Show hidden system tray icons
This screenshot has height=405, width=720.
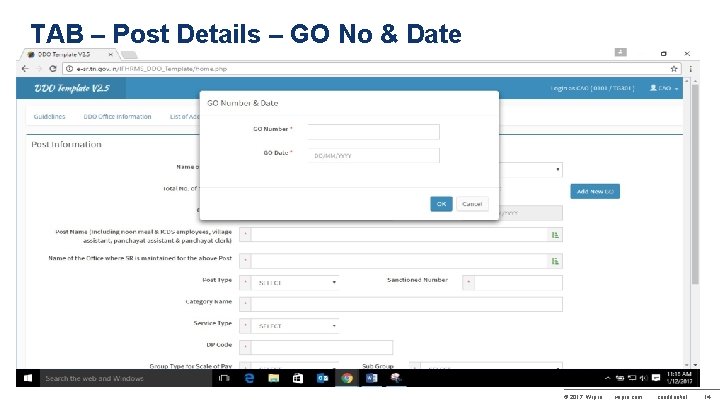(608, 378)
